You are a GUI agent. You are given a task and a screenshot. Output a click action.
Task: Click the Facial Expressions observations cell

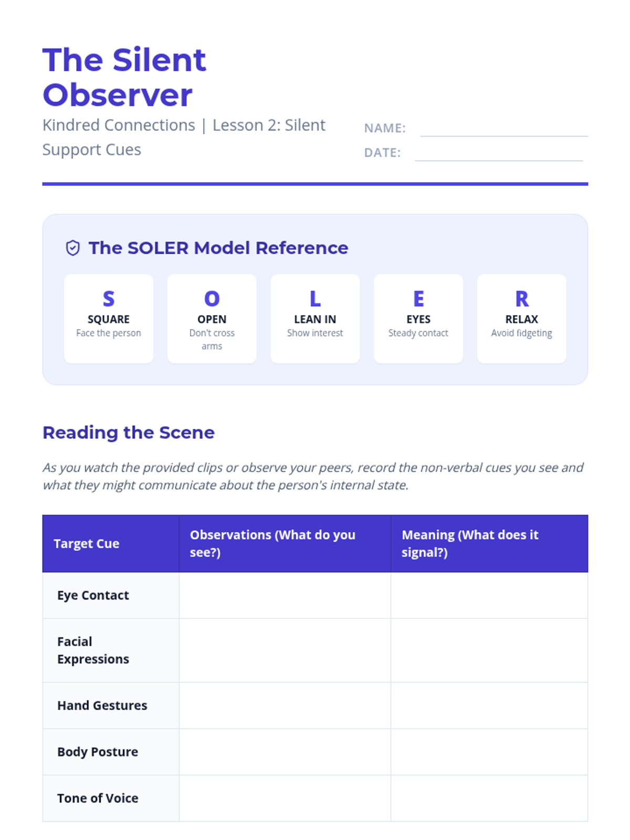285,650
